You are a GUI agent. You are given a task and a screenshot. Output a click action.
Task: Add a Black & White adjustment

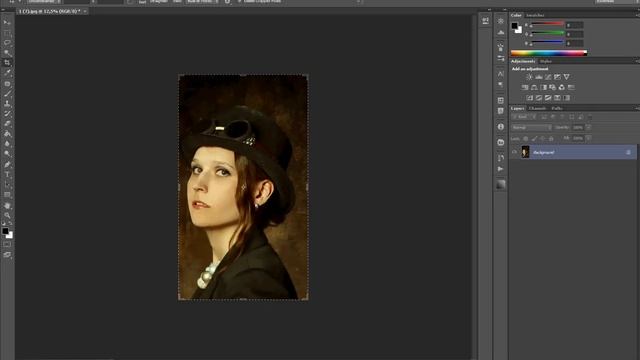[x=544, y=87]
